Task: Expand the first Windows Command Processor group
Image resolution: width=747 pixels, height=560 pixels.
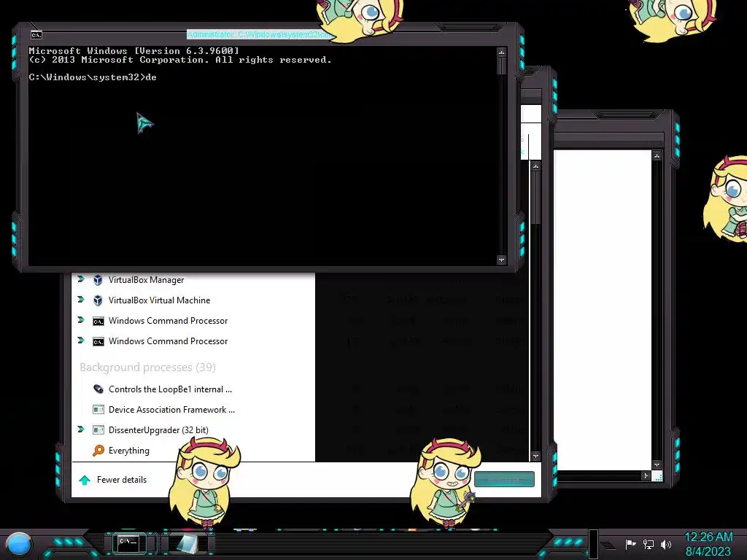Action: pyautogui.click(x=81, y=320)
